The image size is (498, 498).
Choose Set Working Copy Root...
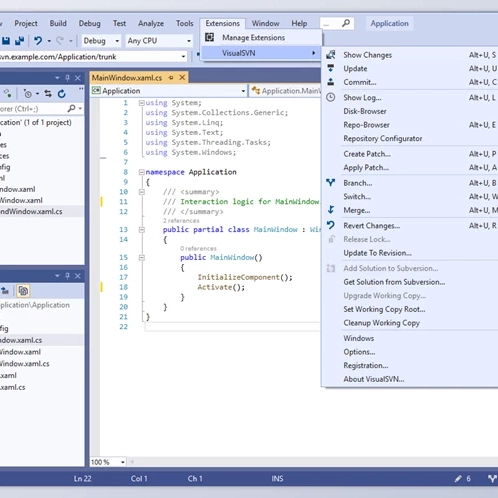[x=384, y=309]
